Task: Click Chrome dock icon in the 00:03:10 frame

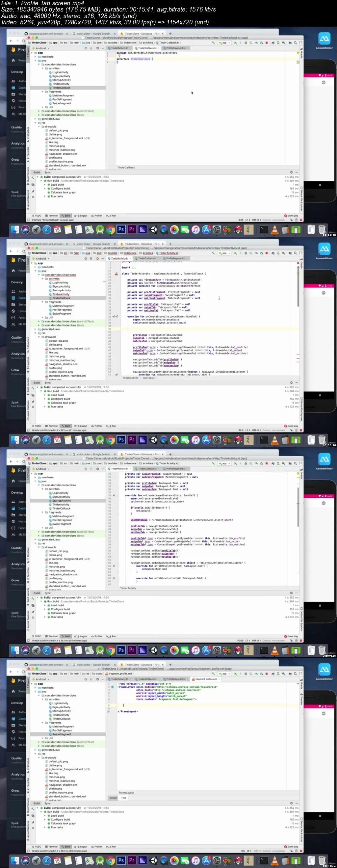Action: point(110,230)
